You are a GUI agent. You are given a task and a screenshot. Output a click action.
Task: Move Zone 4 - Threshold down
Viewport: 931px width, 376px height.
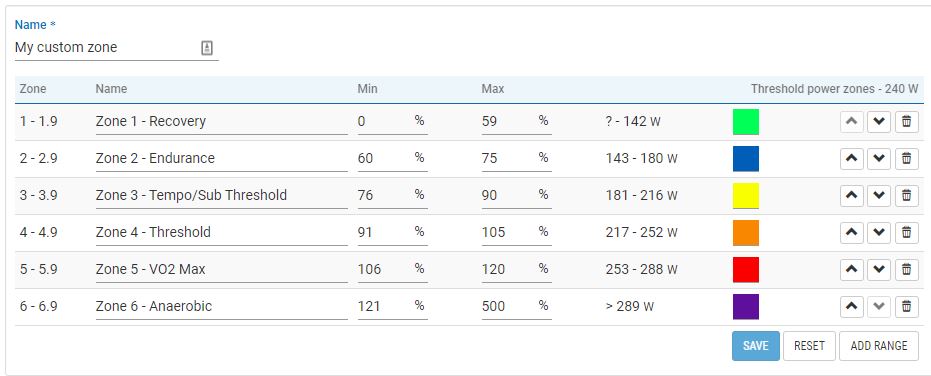coord(879,232)
